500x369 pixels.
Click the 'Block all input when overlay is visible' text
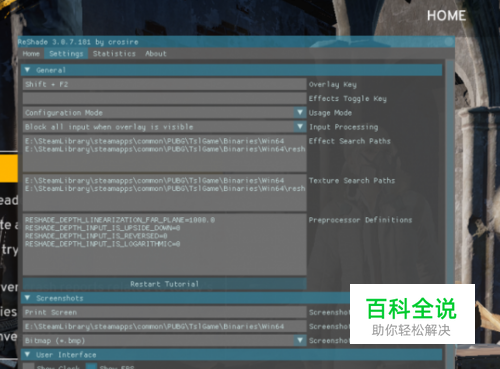tap(109, 127)
